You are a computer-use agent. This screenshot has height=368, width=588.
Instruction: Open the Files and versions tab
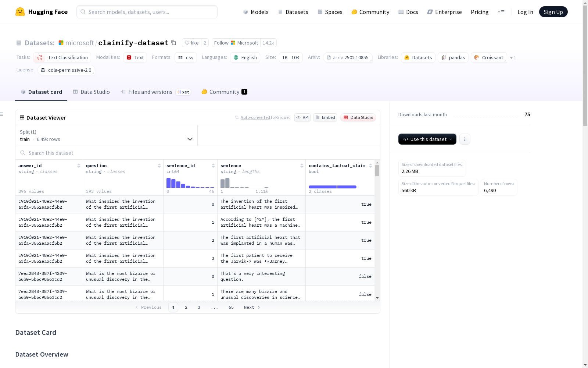155,92
